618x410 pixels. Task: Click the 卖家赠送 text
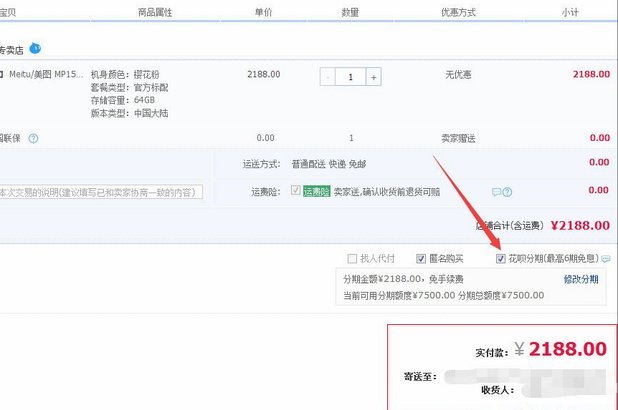[x=458, y=138]
